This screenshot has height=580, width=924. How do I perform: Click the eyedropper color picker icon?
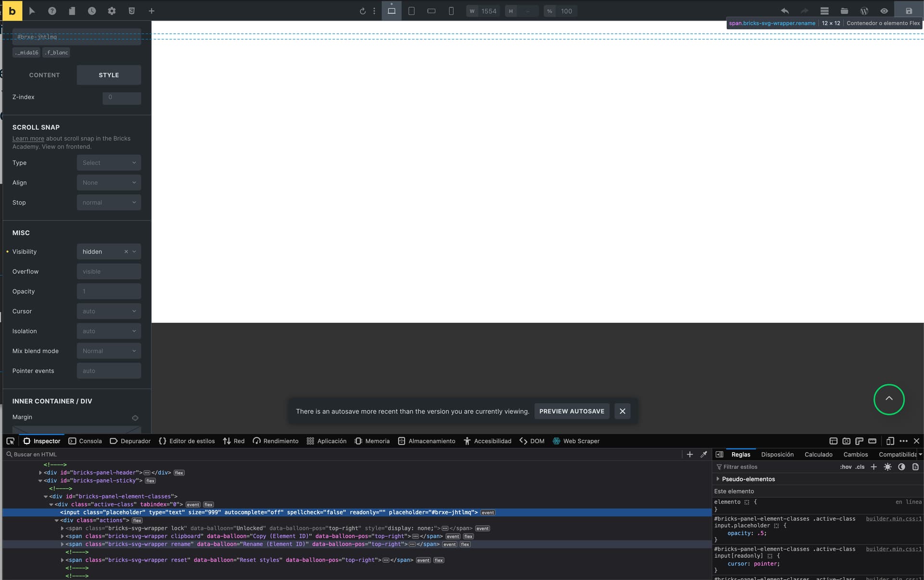point(704,454)
